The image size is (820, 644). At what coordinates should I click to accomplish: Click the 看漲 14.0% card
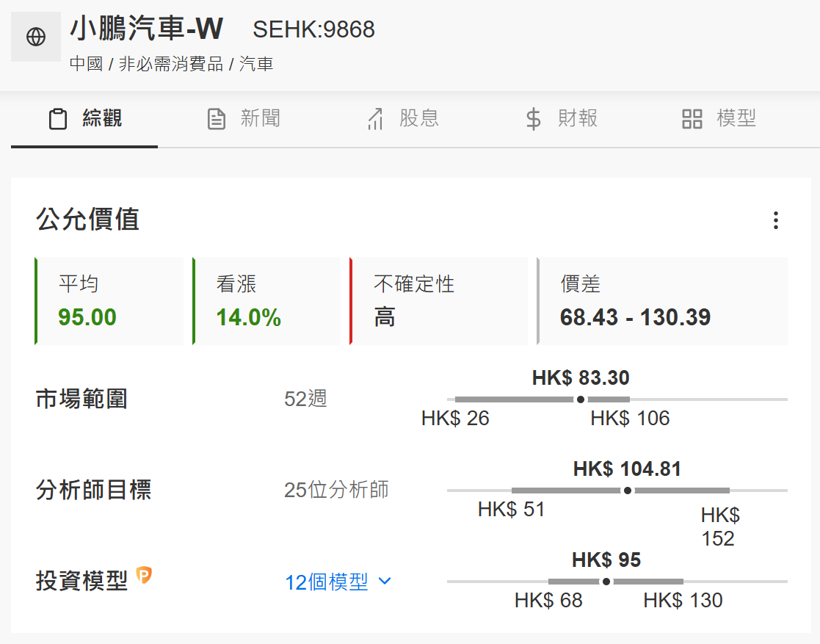[266, 301]
